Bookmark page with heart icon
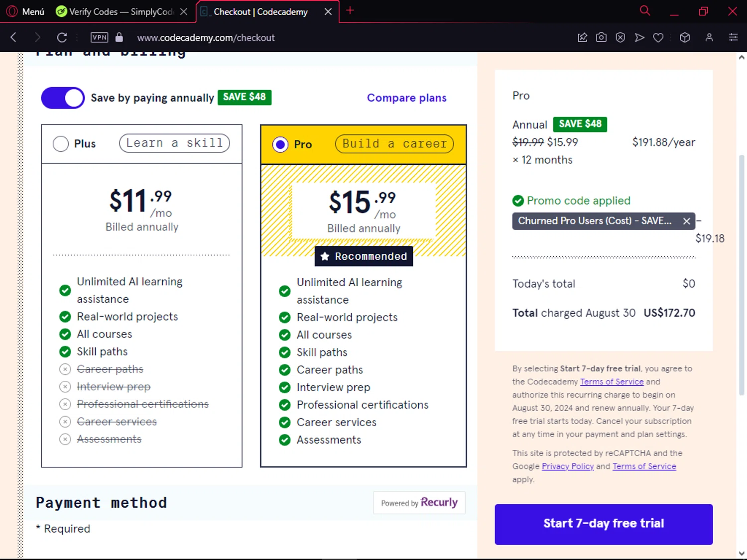The image size is (747, 560). (x=658, y=37)
